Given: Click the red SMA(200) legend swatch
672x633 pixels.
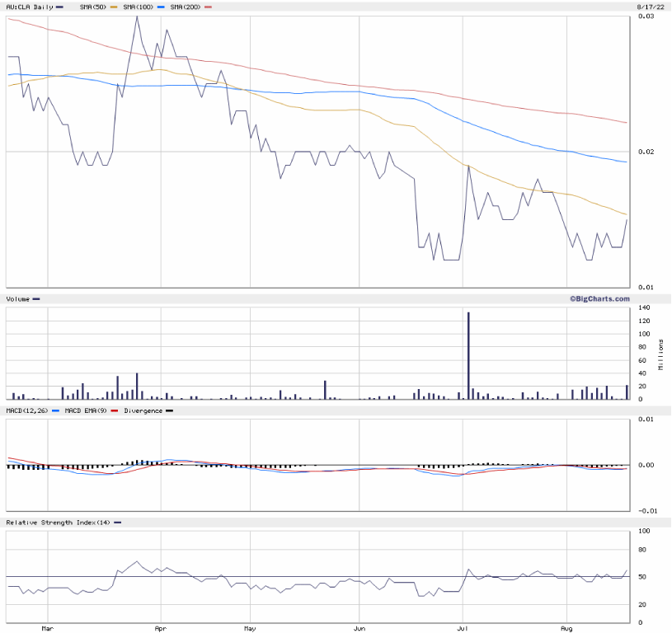Looking at the screenshot, I should [x=208, y=7].
